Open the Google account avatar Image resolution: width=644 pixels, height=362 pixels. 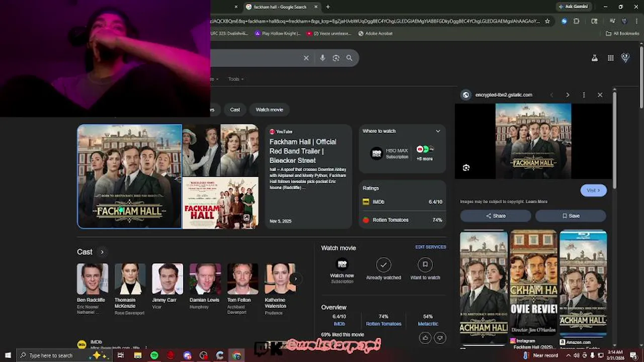[625, 58]
